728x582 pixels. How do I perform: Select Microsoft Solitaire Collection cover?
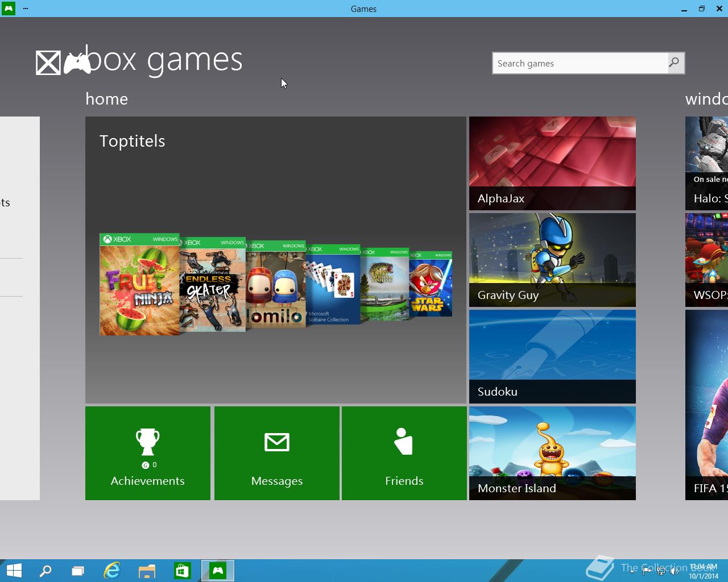click(333, 284)
